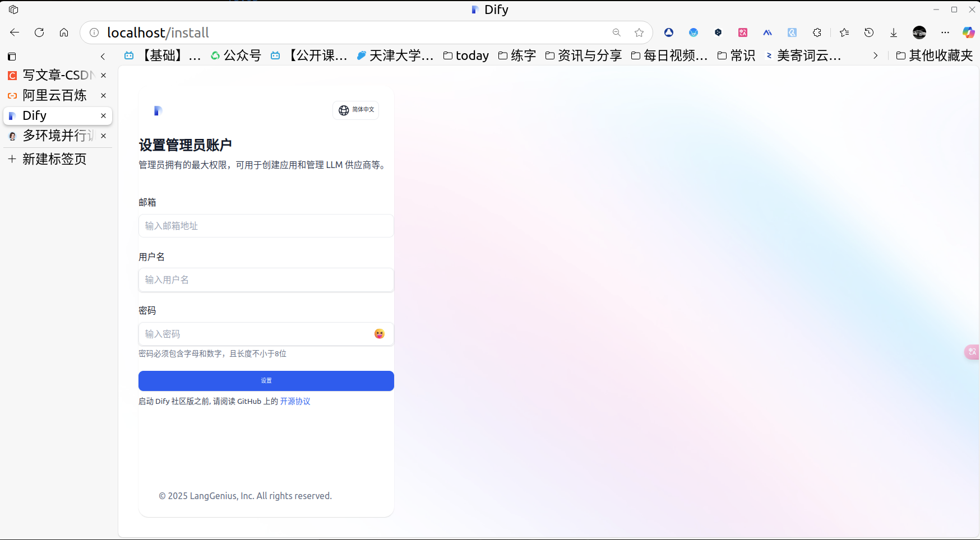
Task: Click the floating pink translate side button
Action: 972,352
